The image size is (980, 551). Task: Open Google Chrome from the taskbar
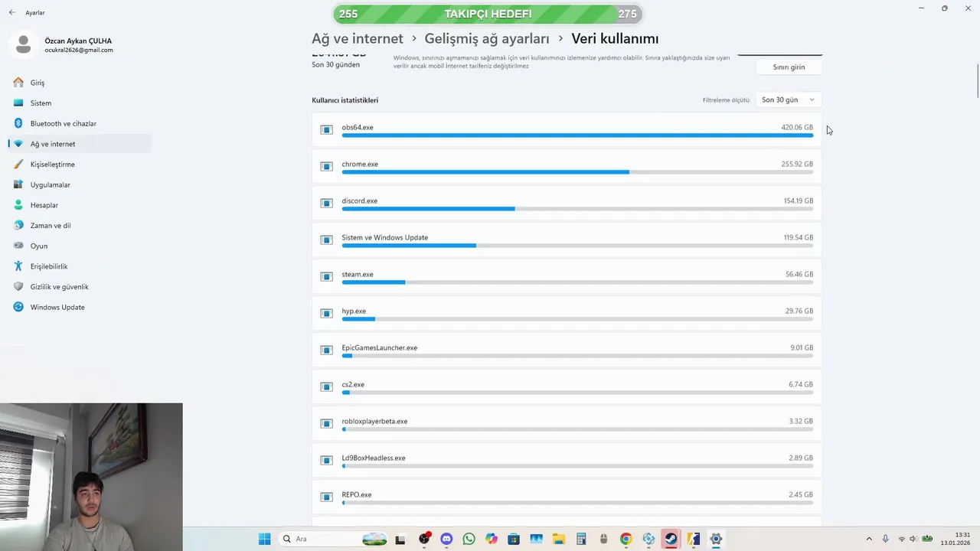(626, 539)
